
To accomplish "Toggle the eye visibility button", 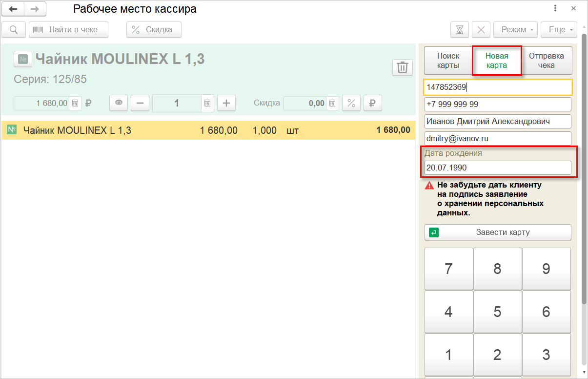I will tap(119, 103).
